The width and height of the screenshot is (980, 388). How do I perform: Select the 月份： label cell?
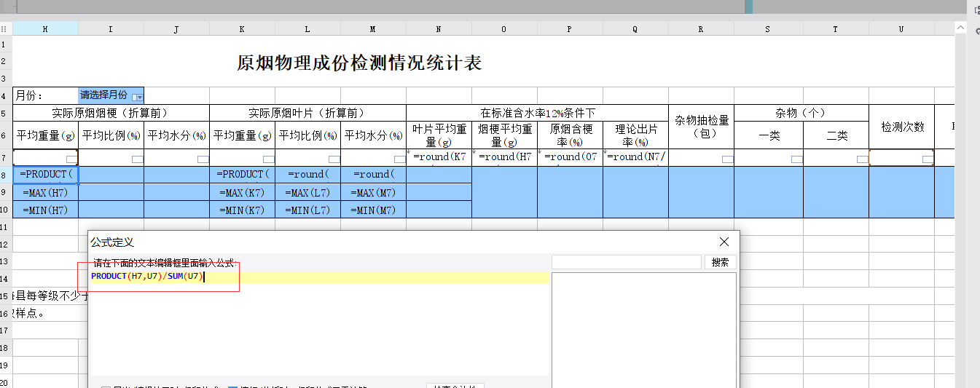pos(45,95)
